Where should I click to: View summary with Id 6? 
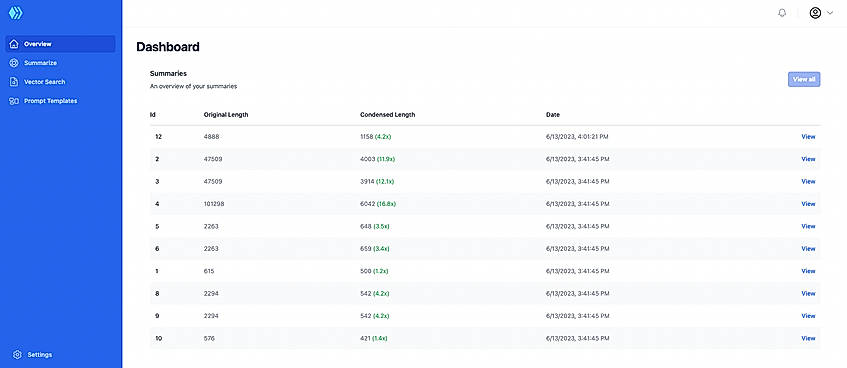tap(808, 249)
